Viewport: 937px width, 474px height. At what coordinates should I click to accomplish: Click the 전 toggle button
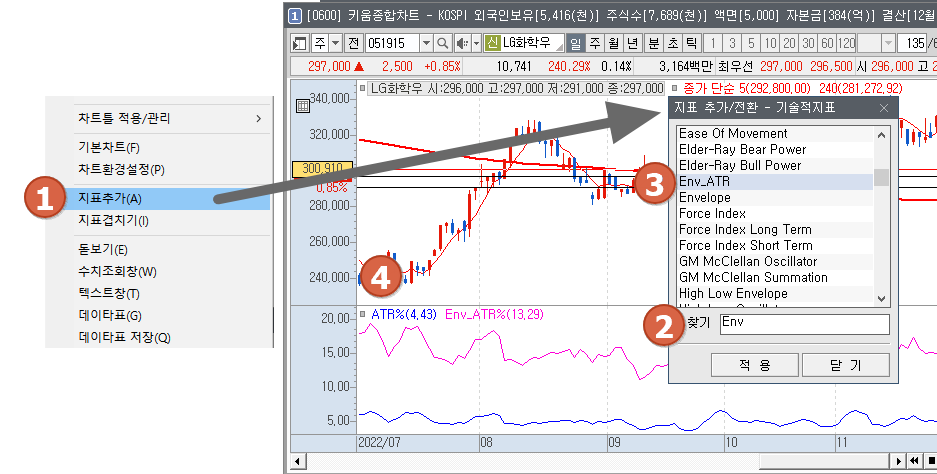click(x=354, y=43)
